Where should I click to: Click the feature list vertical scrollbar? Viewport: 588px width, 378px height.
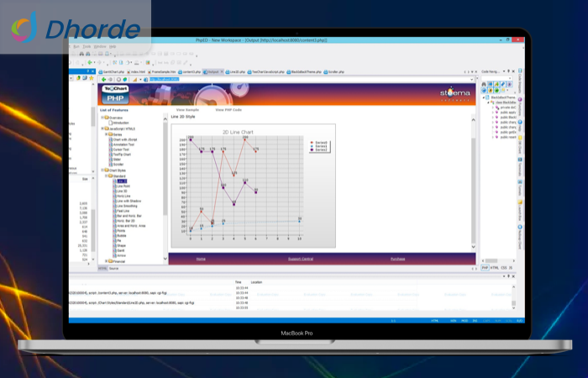(x=165, y=185)
